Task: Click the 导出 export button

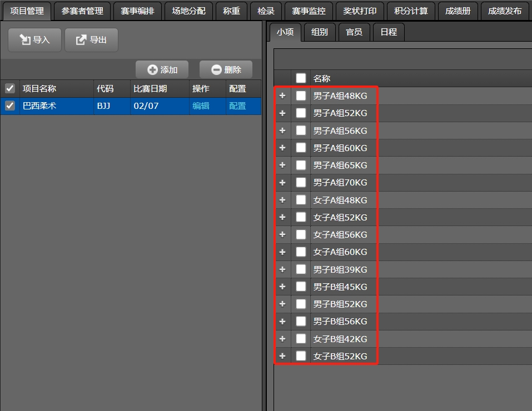Action: (91, 40)
